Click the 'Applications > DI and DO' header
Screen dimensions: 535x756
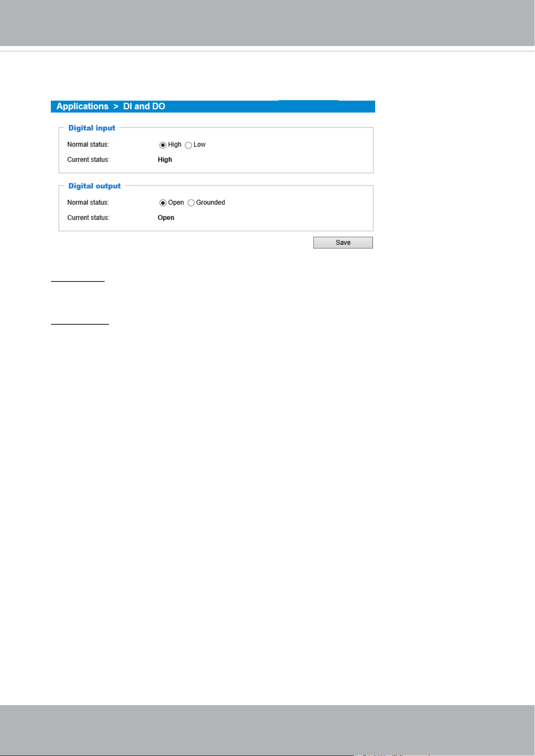111,106
